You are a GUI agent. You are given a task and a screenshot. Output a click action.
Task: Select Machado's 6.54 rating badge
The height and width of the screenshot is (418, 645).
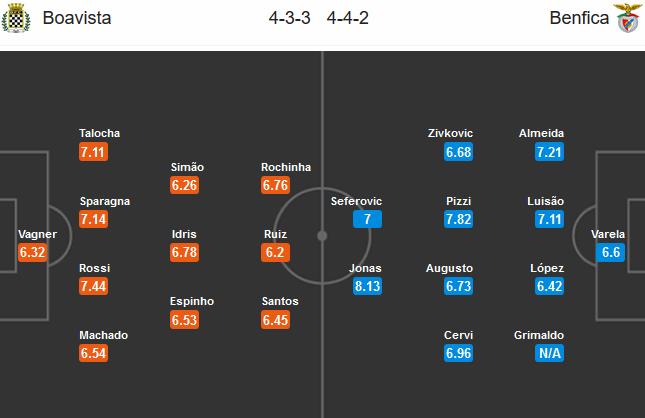pyautogui.click(x=93, y=353)
